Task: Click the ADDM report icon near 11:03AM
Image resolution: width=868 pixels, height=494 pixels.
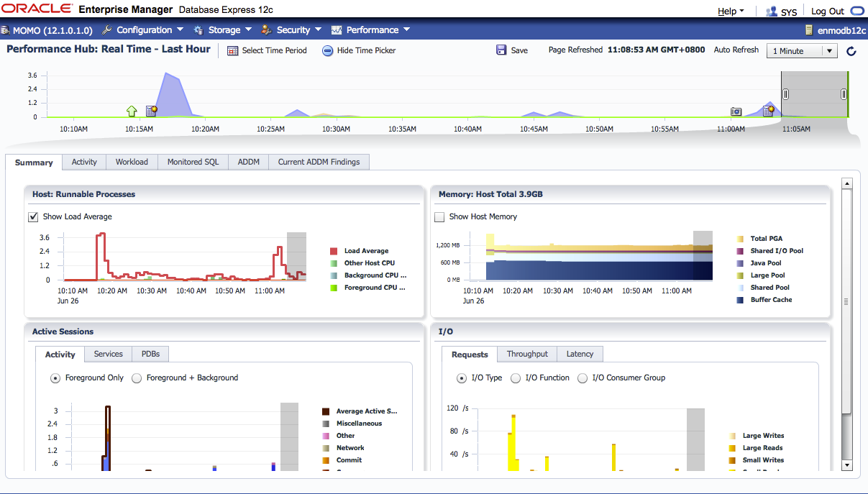Action: [x=768, y=111]
